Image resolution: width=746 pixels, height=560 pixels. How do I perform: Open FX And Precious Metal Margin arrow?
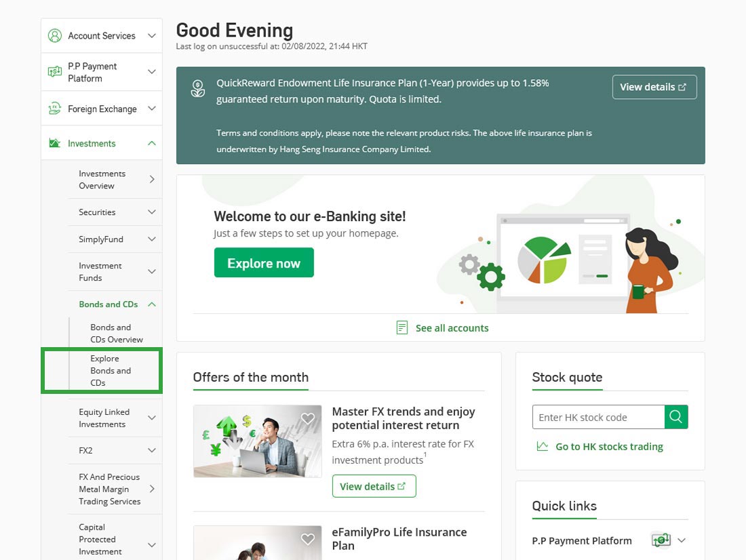(152, 489)
